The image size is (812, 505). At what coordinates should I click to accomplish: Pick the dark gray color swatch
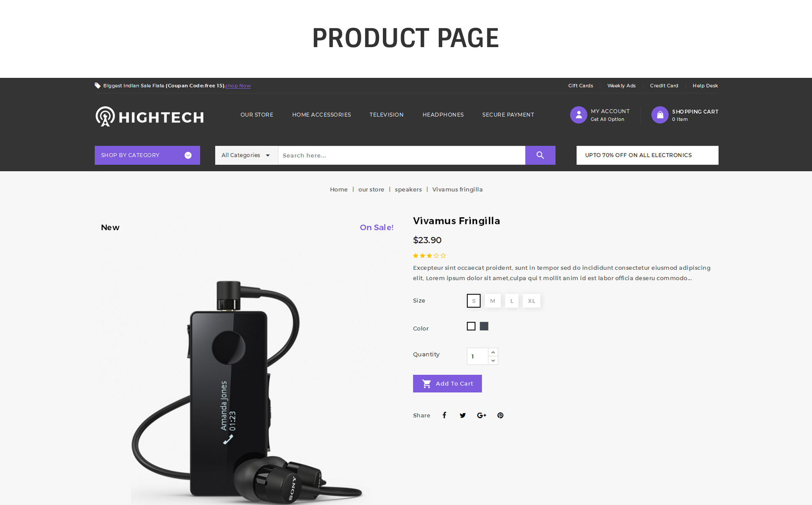[x=484, y=326]
